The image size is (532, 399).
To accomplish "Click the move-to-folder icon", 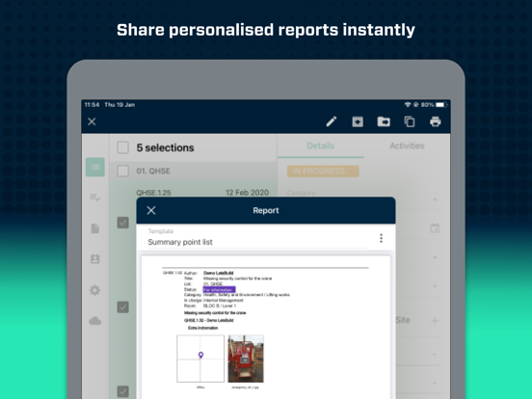I will pos(384,121).
